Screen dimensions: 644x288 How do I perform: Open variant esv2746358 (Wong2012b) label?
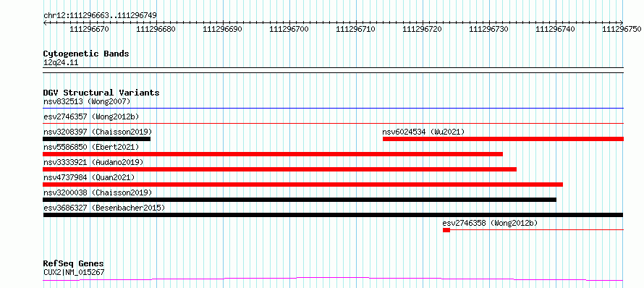[x=490, y=223]
